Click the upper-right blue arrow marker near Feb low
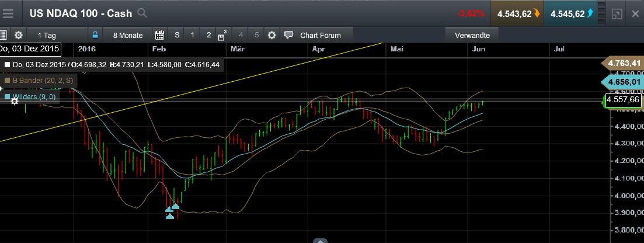This screenshot has width=644, height=243. point(175,206)
